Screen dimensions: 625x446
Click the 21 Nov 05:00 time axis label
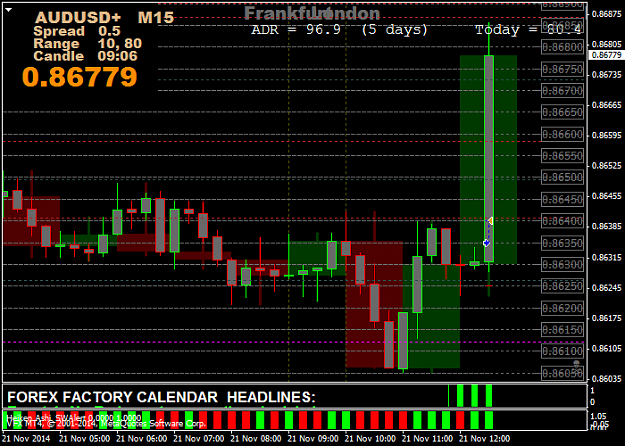pos(85,439)
